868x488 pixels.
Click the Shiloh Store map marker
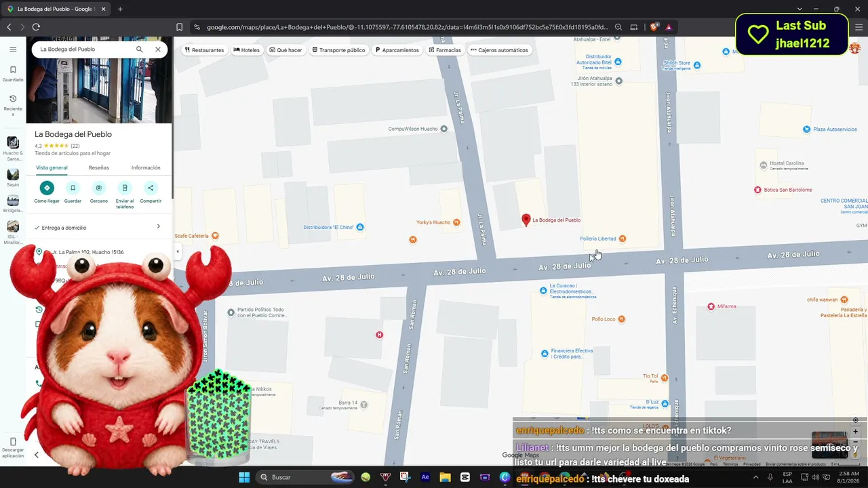(697, 66)
